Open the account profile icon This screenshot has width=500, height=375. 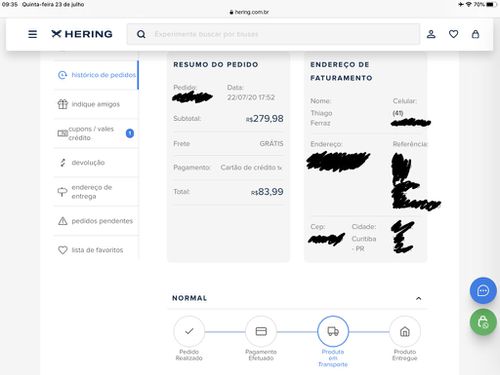pos(431,34)
